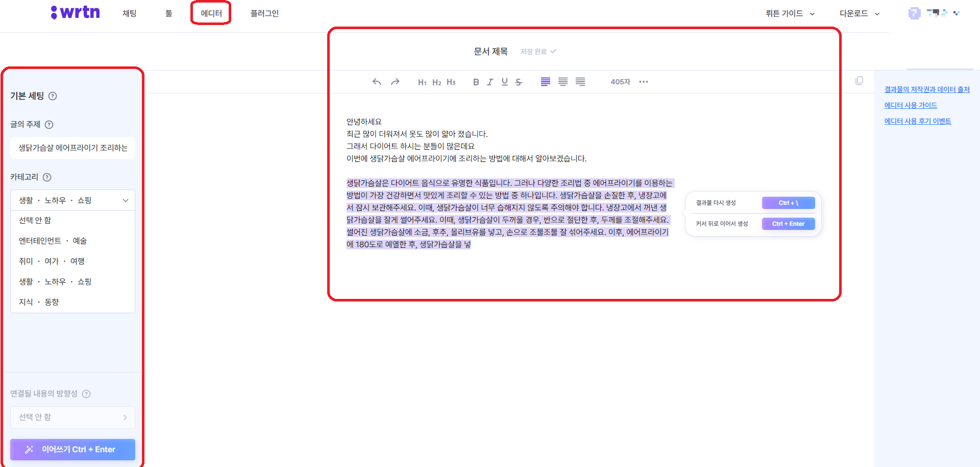Select 엔터테인먼트 · 예술 category option
The width and height of the screenshot is (980, 467).
[72, 241]
